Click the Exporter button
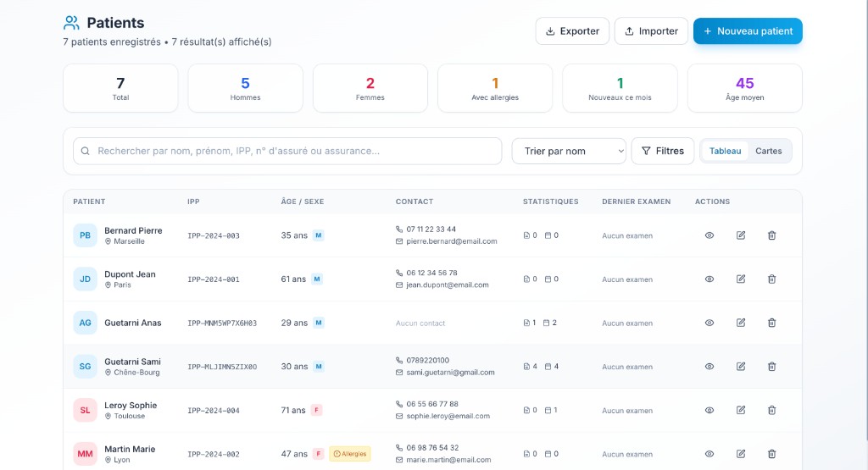The image size is (868, 470). (x=572, y=31)
